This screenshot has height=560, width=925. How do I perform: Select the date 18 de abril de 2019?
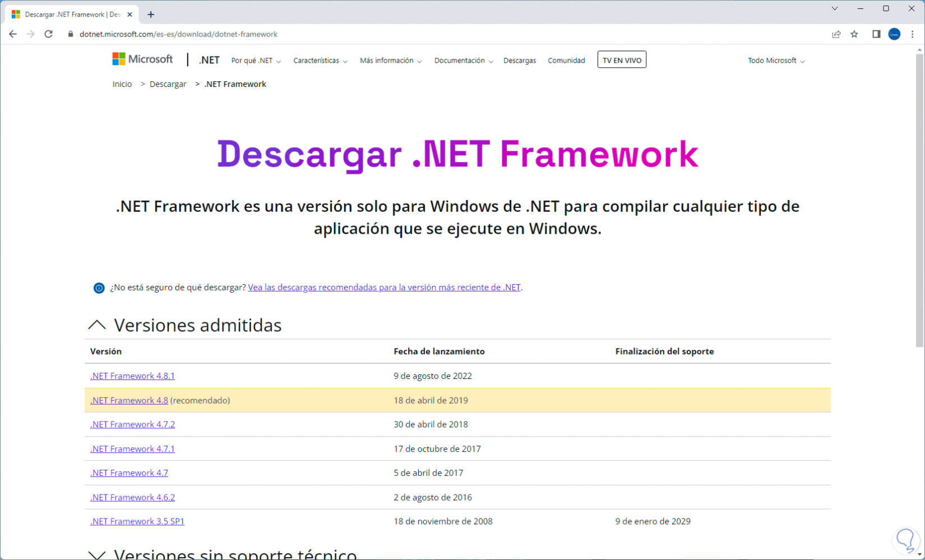pos(431,400)
